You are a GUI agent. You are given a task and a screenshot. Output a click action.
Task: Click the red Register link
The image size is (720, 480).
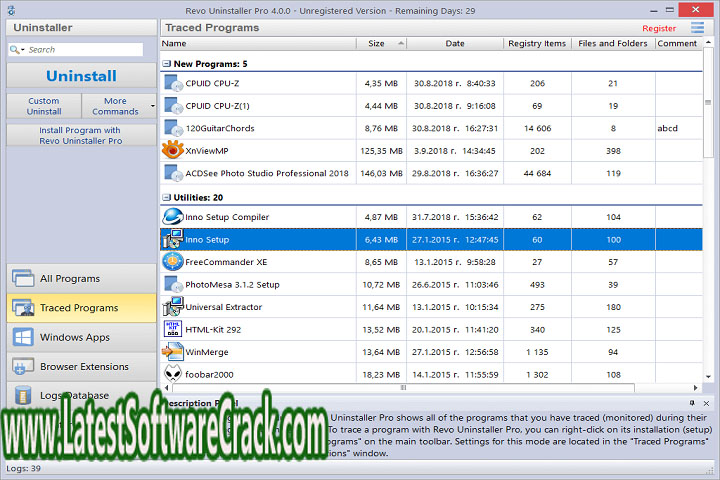(659, 28)
